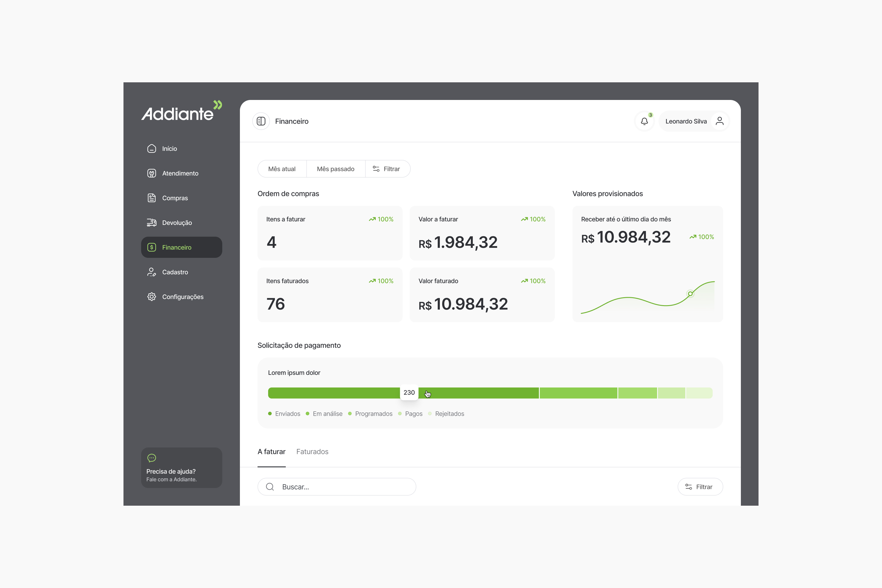Screen dimensions: 882x588
Task: Open the top Filtrar options
Action: [x=387, y=169]
